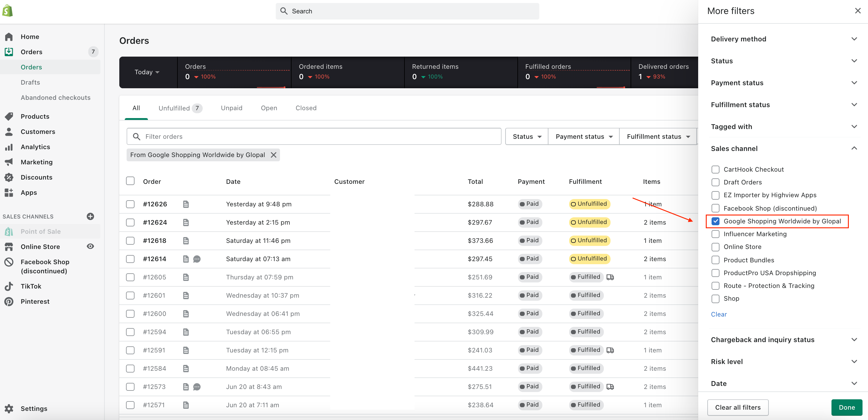
Task: Click the Settings gear icon
Action: (9, 408)
